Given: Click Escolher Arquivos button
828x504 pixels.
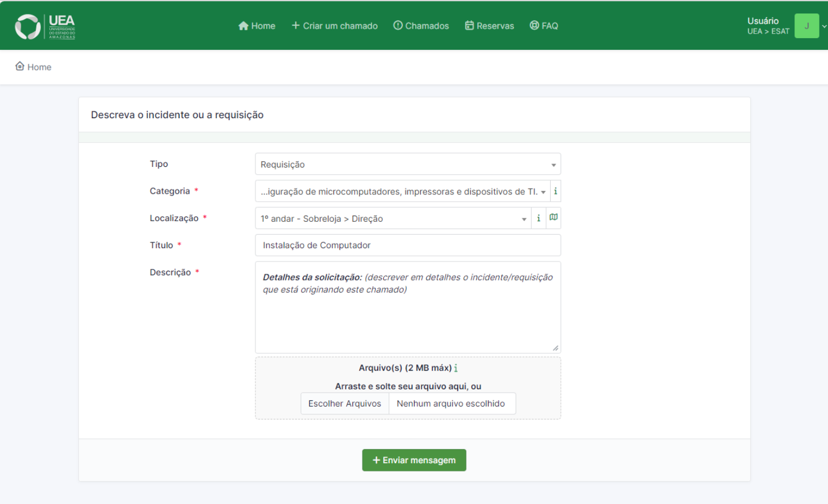Looking at the screenshot, I should [x=345, y=404].
